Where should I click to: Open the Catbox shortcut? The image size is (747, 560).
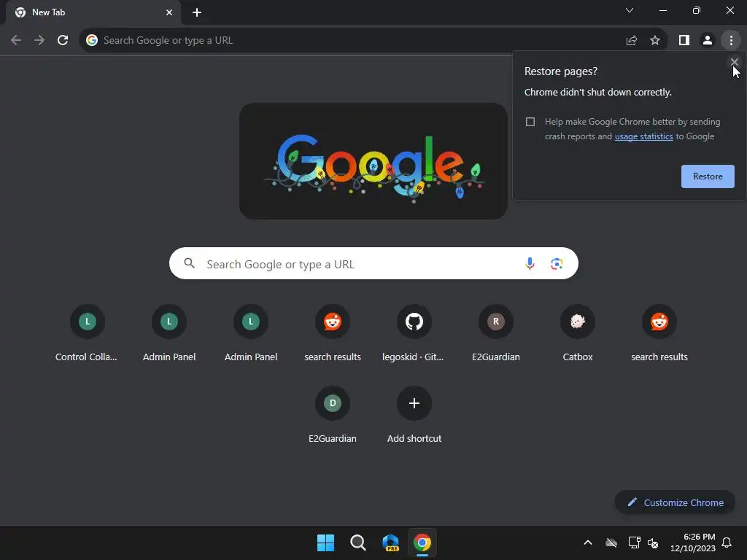click(578, 333)
